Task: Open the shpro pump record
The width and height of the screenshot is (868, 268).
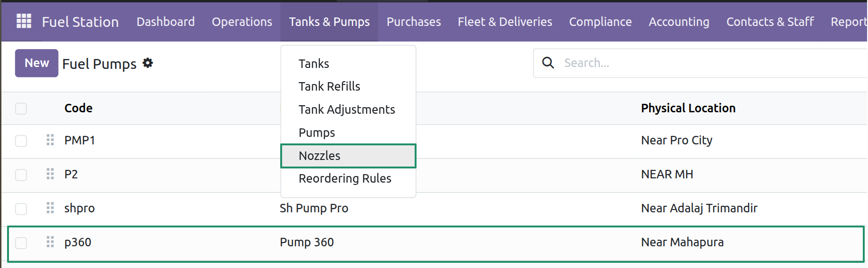Action: (x=79, y=208)
